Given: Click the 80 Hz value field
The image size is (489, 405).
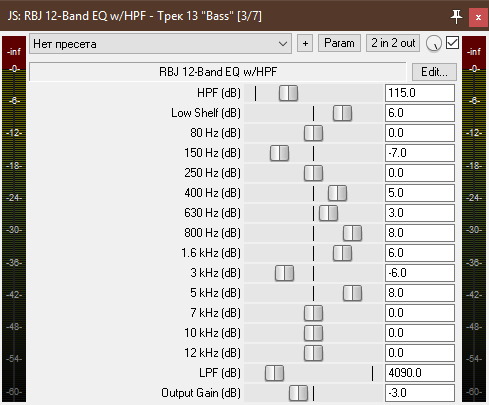Looking at the screenshot, I should click(x=420, y=133).
